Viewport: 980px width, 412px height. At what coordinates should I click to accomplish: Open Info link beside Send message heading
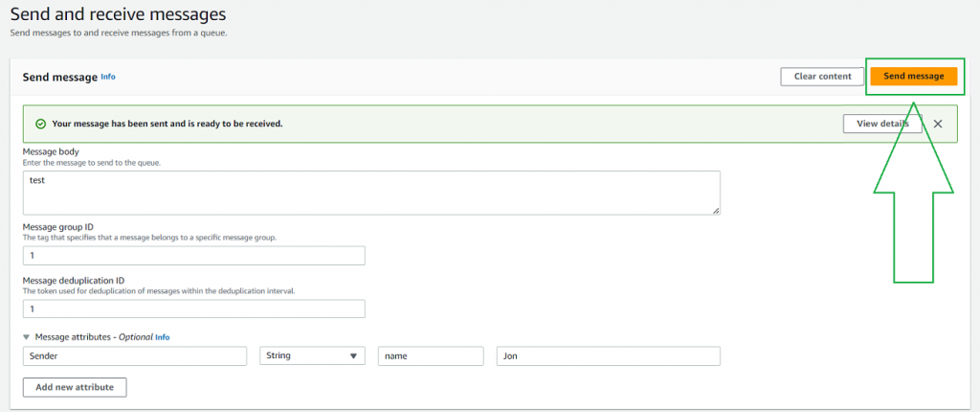tap(108, 77)
